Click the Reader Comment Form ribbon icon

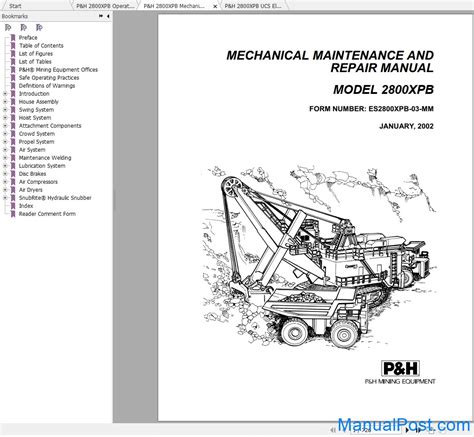point(13,214)
